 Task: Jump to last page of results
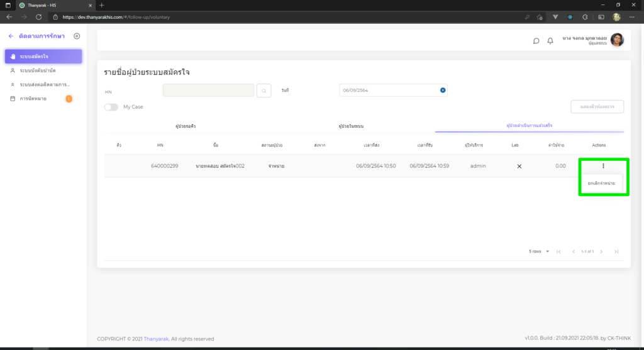[616, 251]
